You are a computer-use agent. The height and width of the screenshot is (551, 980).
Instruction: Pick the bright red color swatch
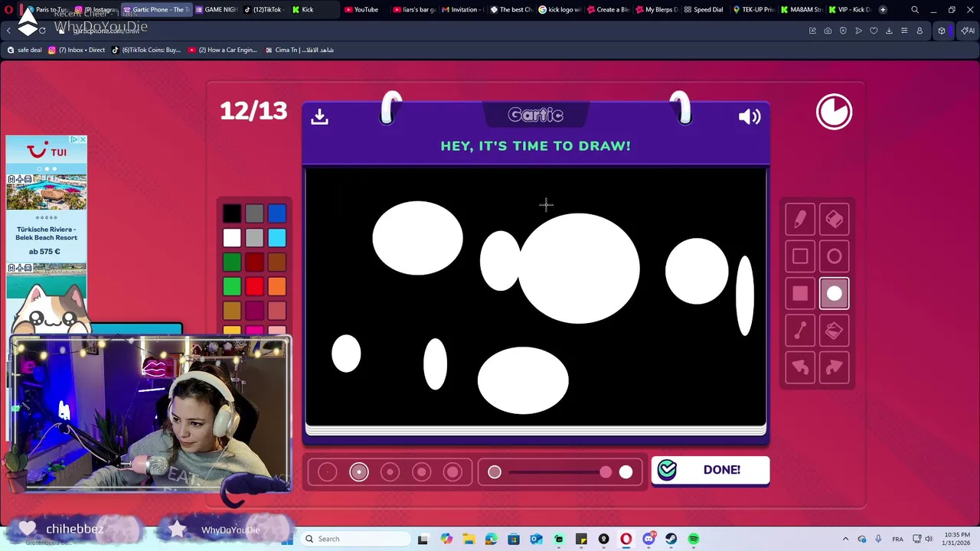click(255, 286)
